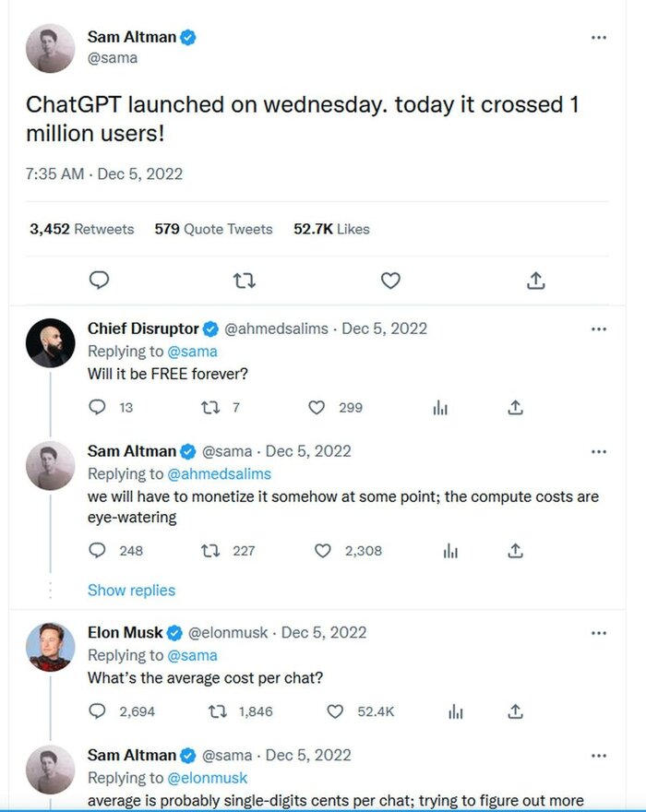Open more options on Elon Musk's reply
This screenshot has width=646, height=812.
point(599,633)
